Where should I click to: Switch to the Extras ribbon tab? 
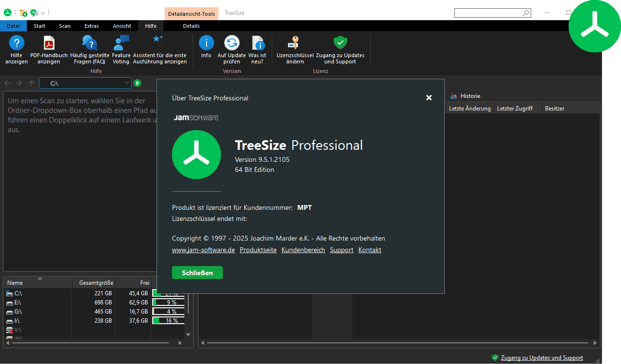[x=92, y=26]
